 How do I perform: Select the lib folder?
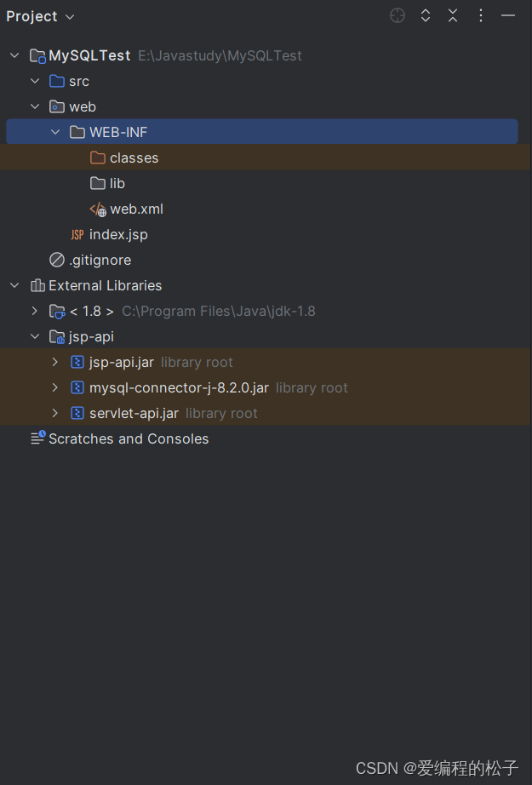coord(117,183)
